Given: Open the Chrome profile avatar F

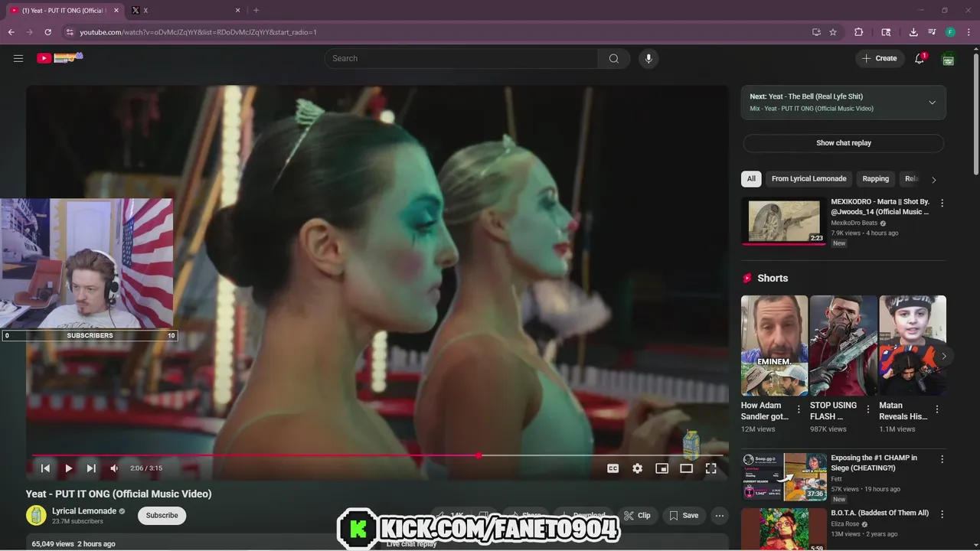Looking at the screenshot, I should point(950,32).
